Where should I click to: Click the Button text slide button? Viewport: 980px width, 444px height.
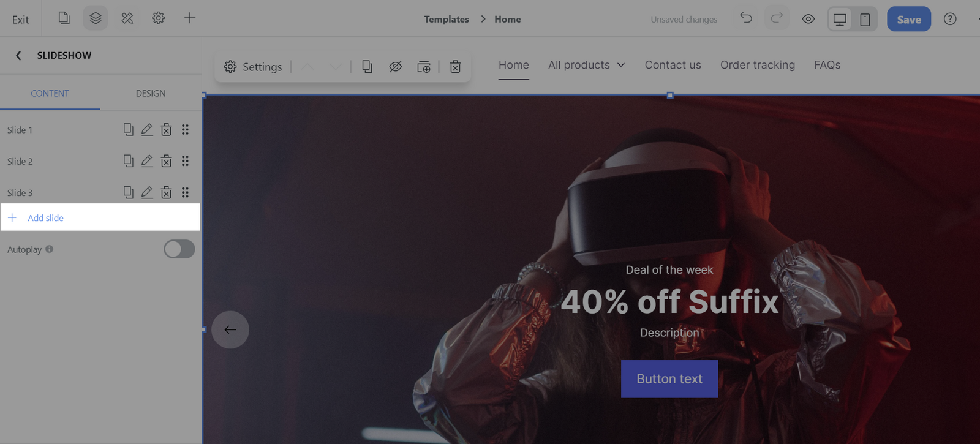click(x=669, y=379)
